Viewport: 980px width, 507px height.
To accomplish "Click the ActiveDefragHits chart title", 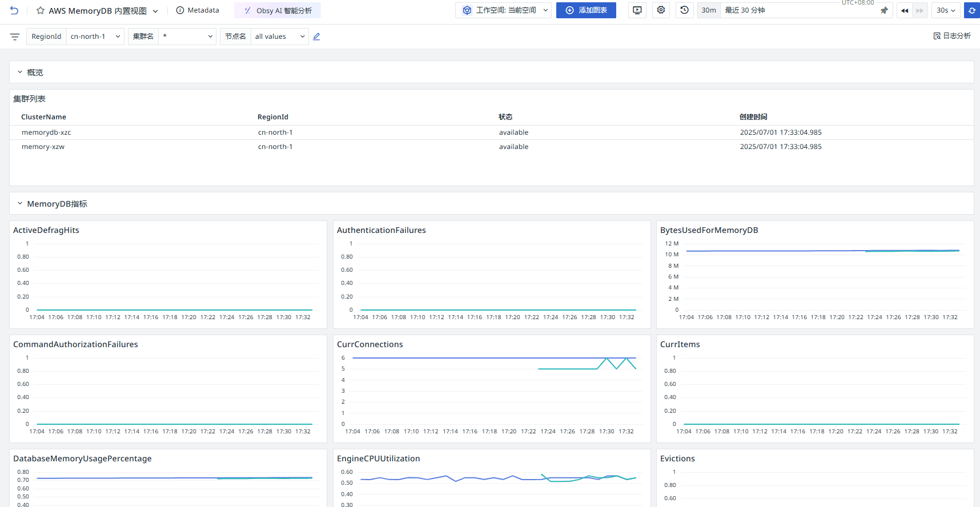I will click(46, 230).
